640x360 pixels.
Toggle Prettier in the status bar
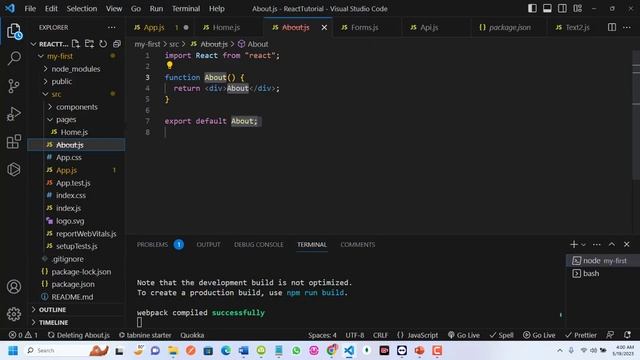[x=581, y=335]
